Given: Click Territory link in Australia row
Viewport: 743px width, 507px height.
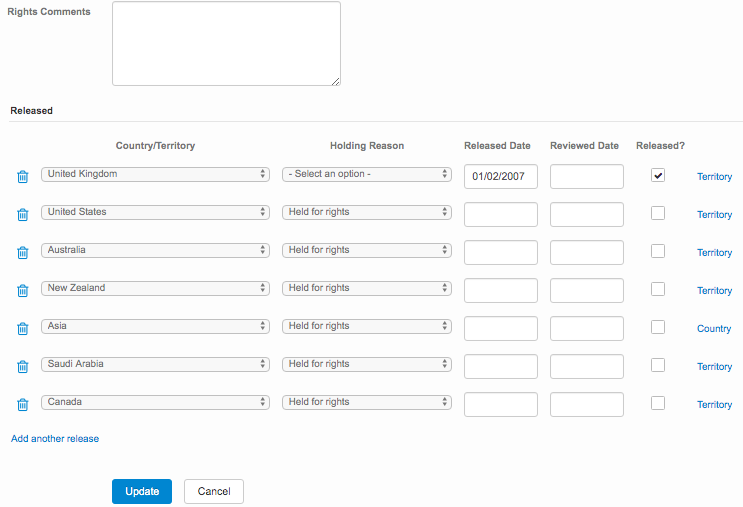Looking at the screenshot, I should [714, 253].
